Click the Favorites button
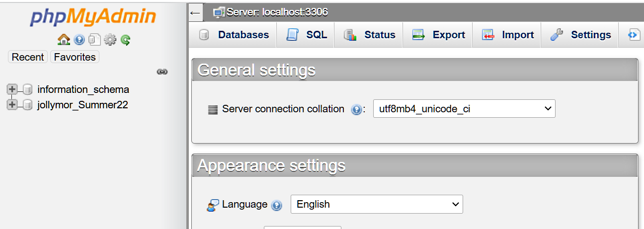Viewport: 644px width, 229px height. (x=75, y=57)
